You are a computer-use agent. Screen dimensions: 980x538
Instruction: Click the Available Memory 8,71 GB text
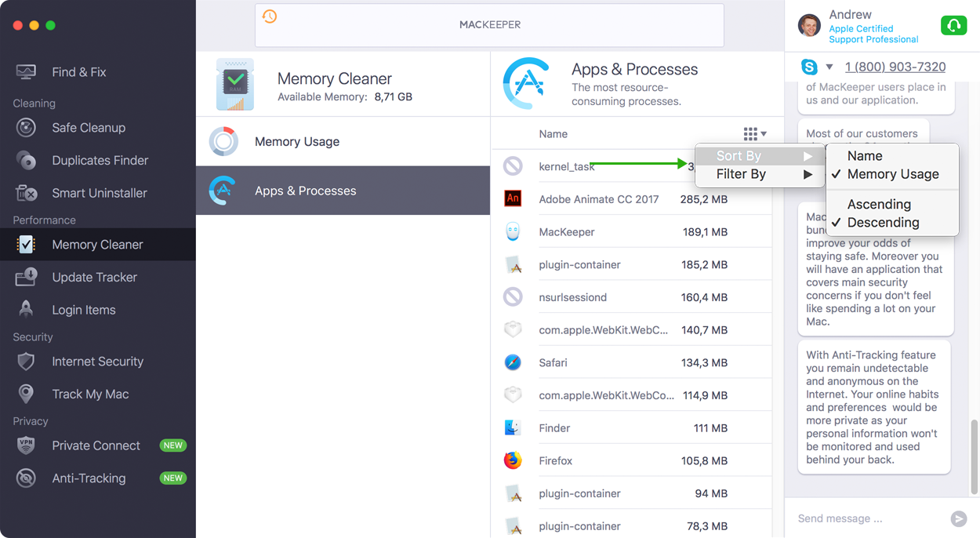[x=345, y=97]
